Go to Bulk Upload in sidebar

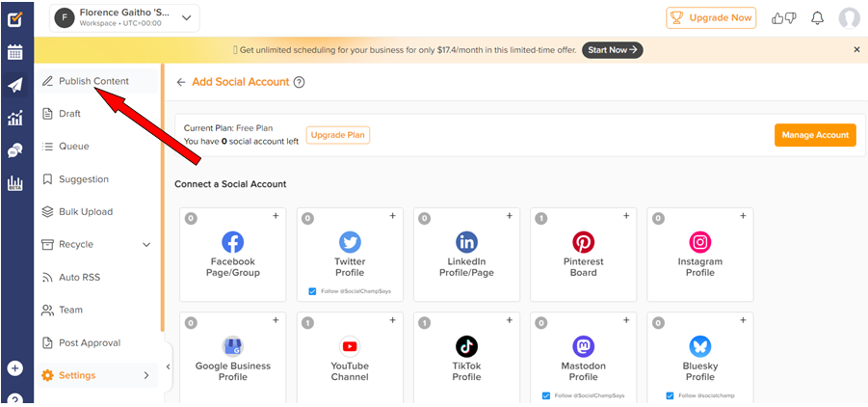(85, 212)
